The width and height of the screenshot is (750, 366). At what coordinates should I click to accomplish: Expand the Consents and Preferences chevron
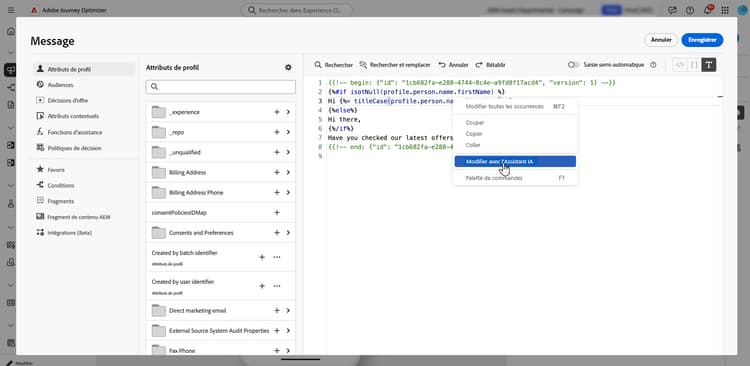(288, 233)
